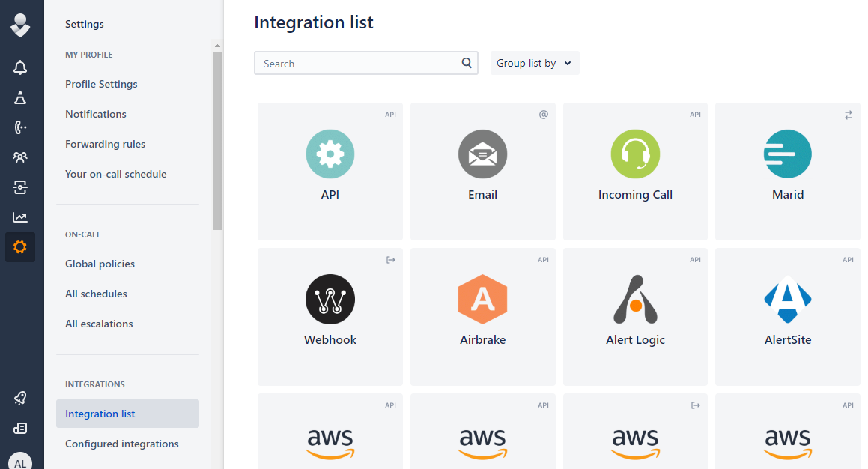This screenshot has width=868, height=469.
Task: Open Your on-call schedule
Action: pos(115,174)
